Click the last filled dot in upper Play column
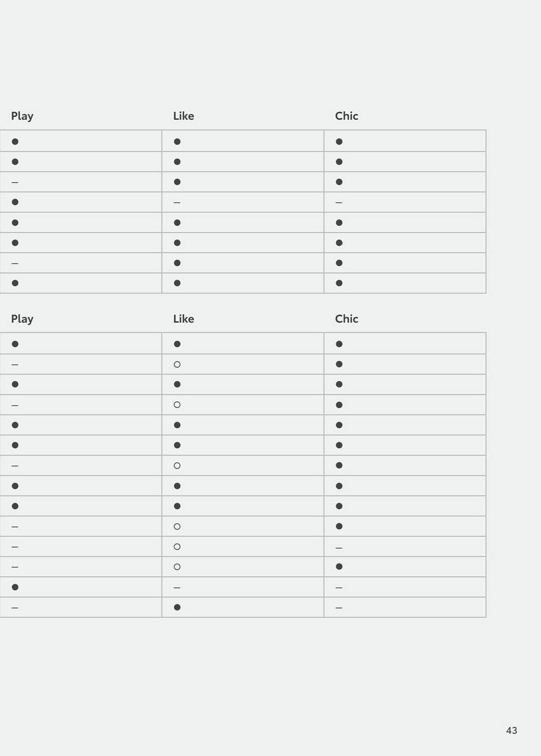The image size is (541, 756). 15,283
